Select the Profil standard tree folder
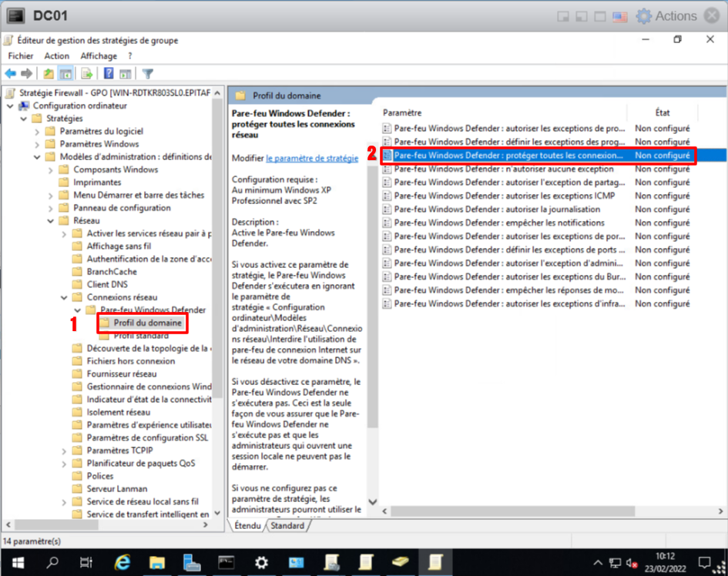 point(141,336)
